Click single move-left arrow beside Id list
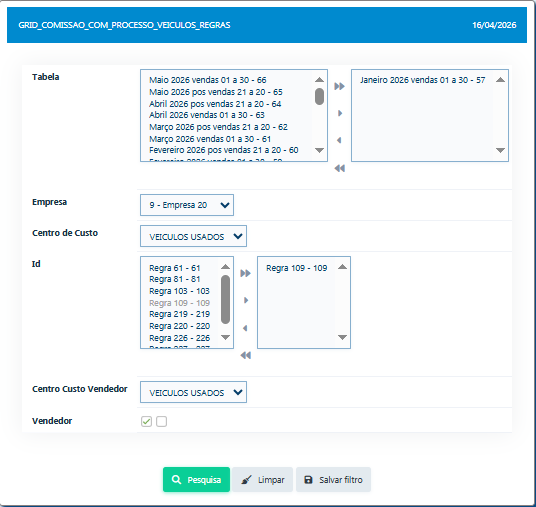The image size is (536, 507). click(245, 328)
